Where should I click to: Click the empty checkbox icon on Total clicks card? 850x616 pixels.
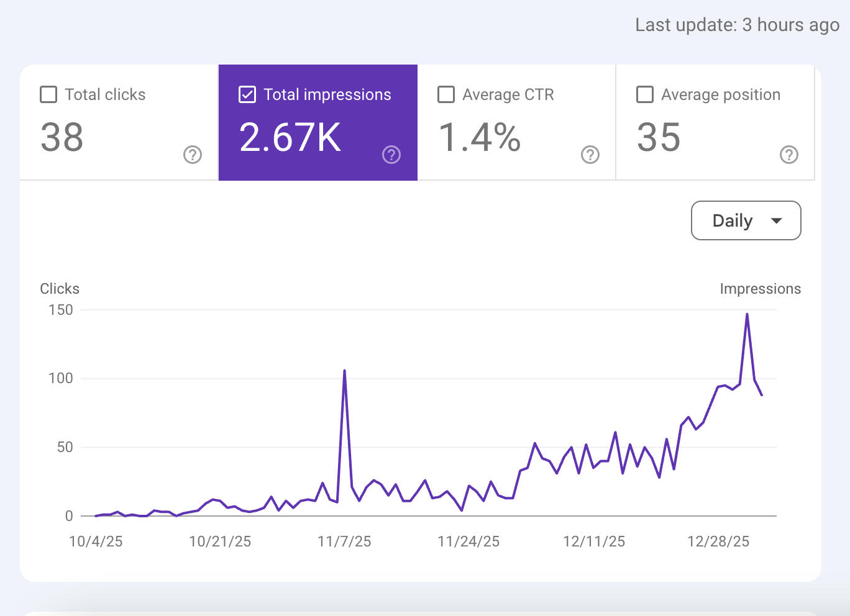[48, 94]
